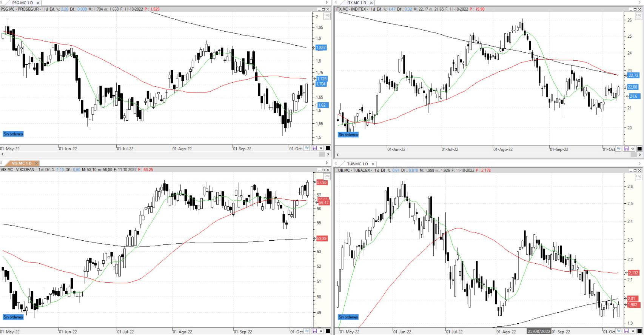Click the purple save icon in the Prosegur chart

(x=314, y=148)
